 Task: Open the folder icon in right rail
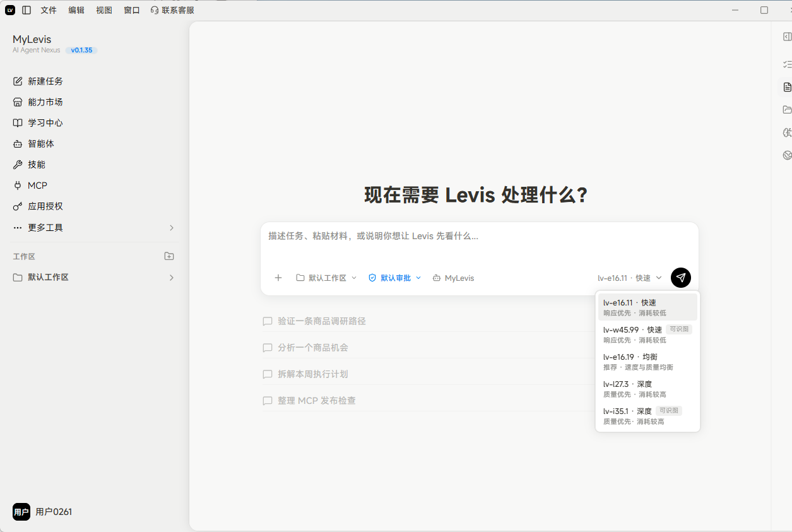(787, 110)
